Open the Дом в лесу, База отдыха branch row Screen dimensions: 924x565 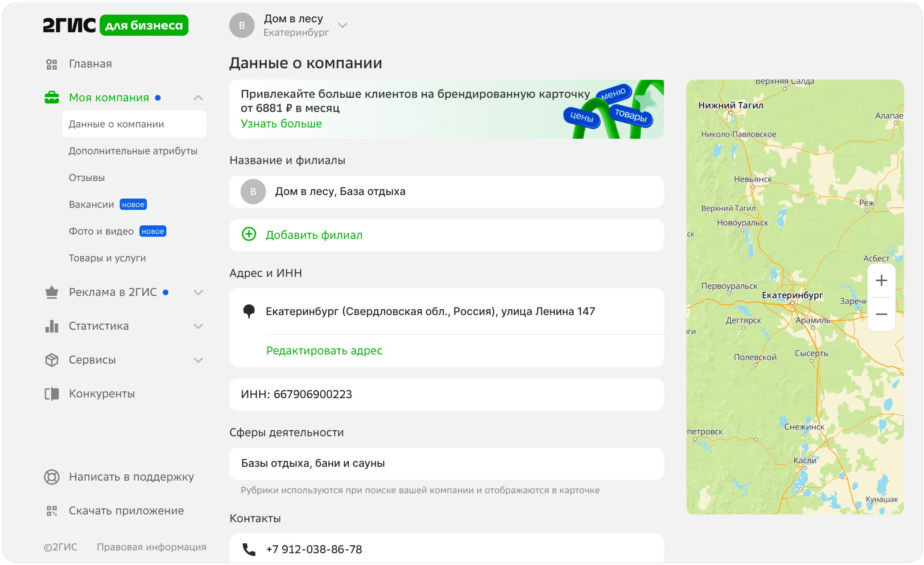point(446,191)
